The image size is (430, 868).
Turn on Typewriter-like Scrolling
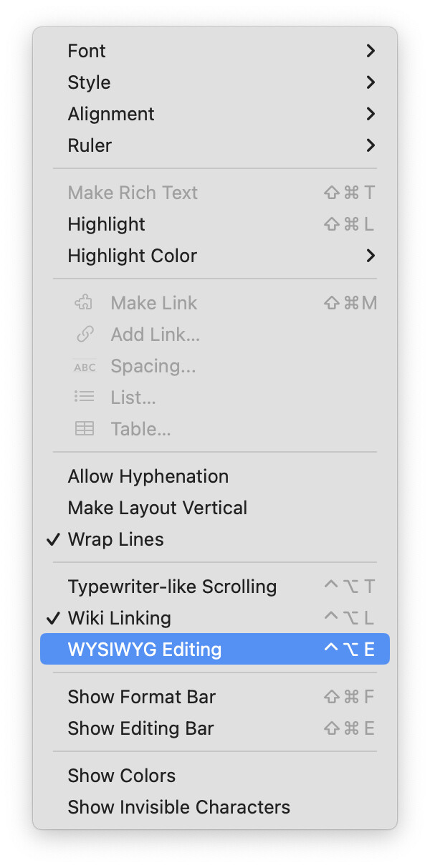215,587
